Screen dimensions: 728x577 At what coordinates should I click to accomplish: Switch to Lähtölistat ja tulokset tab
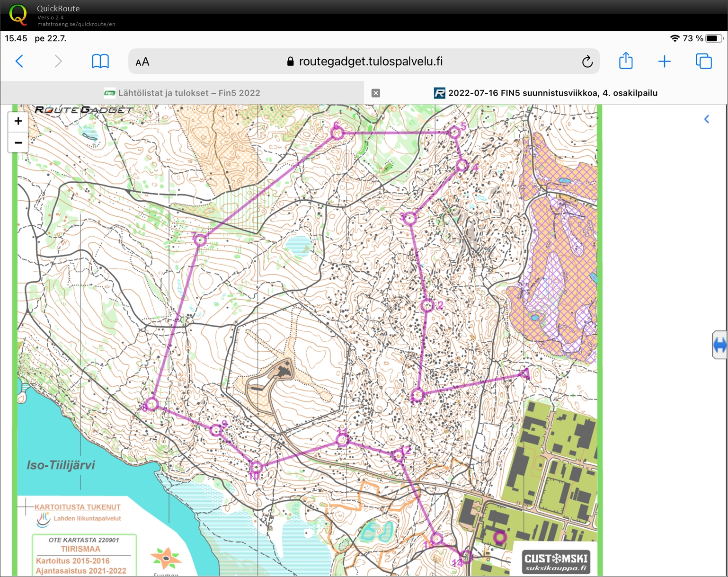pos(182,93)
